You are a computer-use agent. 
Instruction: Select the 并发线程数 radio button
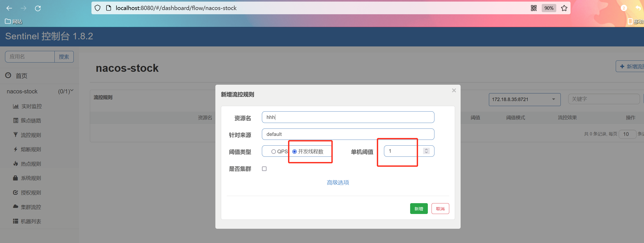[x=294, y=151]
